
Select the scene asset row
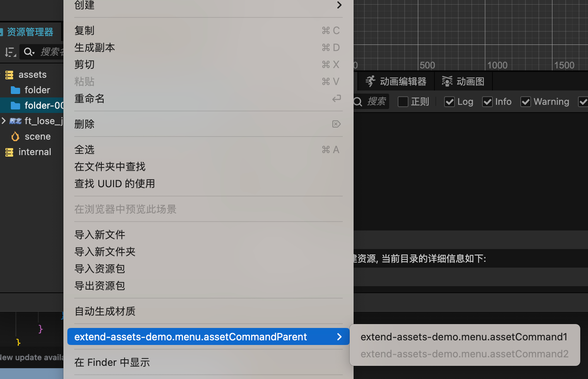(x=32, y=137)
